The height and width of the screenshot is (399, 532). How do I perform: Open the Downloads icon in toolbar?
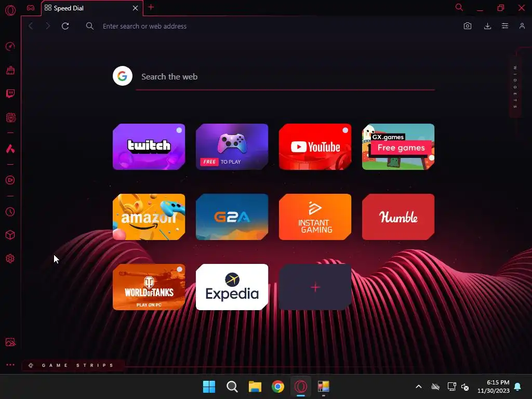[487, 26]
